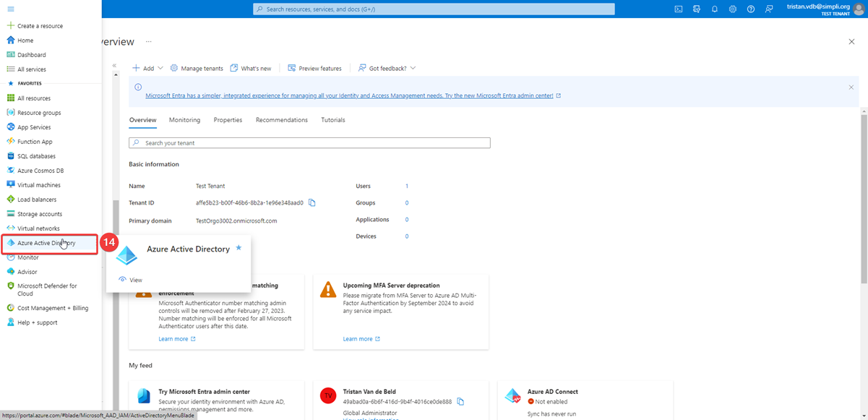This screenshot has width=868, height=420.
Task: Open the Help menu
Action: (750, 9)
